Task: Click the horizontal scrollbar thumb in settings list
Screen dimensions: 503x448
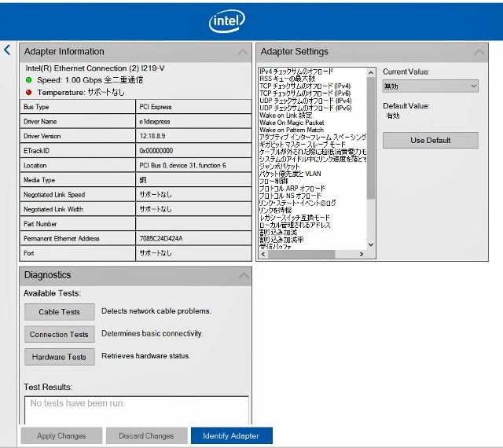Action: click(x=302, y=254)
